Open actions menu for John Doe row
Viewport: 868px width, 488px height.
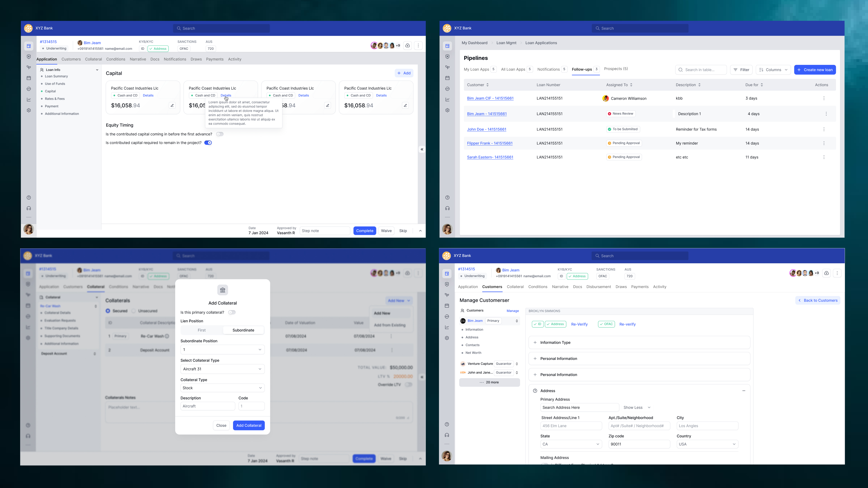pos(824,129)
